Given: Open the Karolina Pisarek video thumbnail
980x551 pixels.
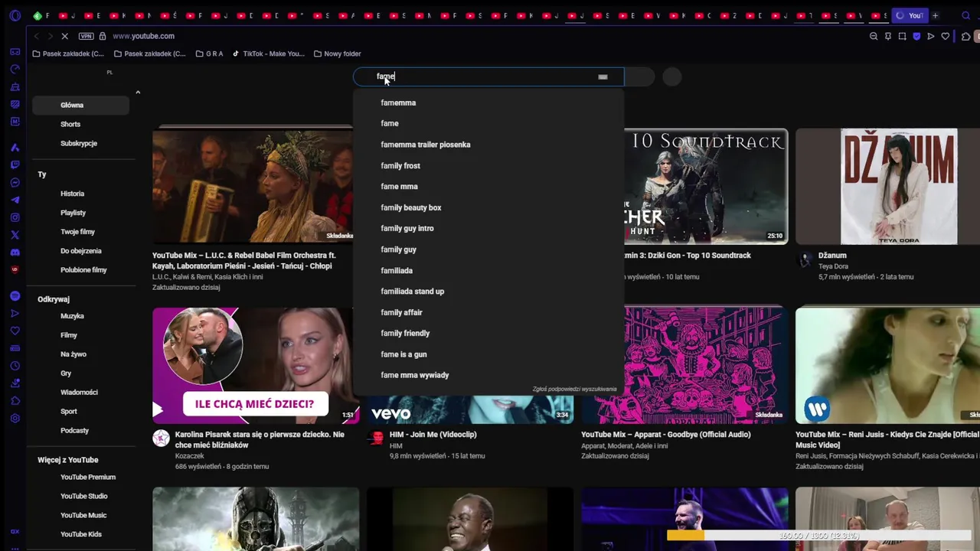Looking at the screenshot, I should (256, 366).
